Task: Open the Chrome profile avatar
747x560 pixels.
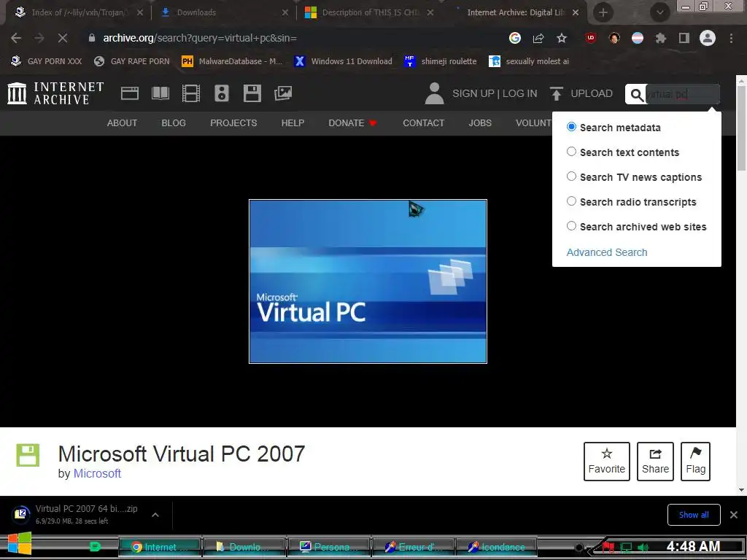Action: [x=708, y=38]
